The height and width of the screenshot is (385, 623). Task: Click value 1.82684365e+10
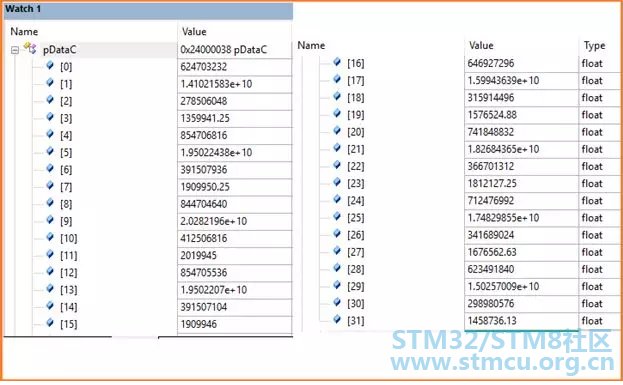point(503,149)
